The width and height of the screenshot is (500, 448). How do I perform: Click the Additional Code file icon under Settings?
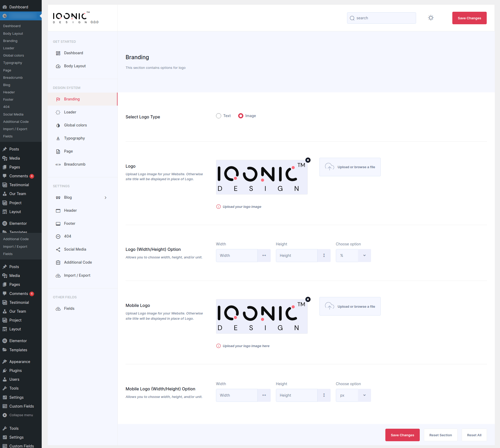(x=58, y=263)
